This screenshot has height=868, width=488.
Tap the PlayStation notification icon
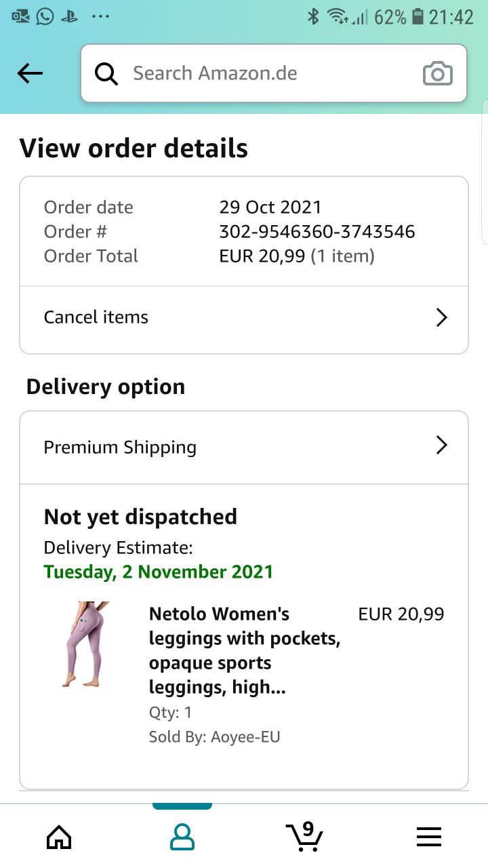point(69,16)
